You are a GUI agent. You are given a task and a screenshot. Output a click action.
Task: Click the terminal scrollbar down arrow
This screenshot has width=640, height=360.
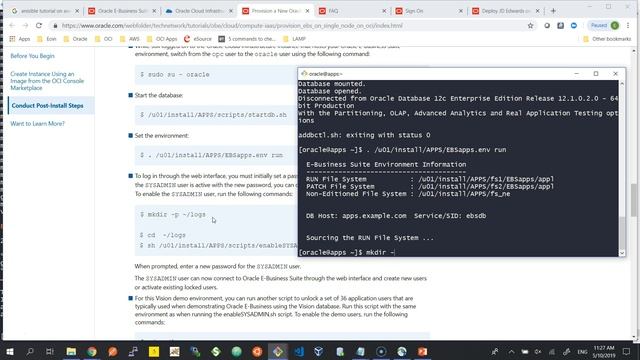[x=622, y=253]
